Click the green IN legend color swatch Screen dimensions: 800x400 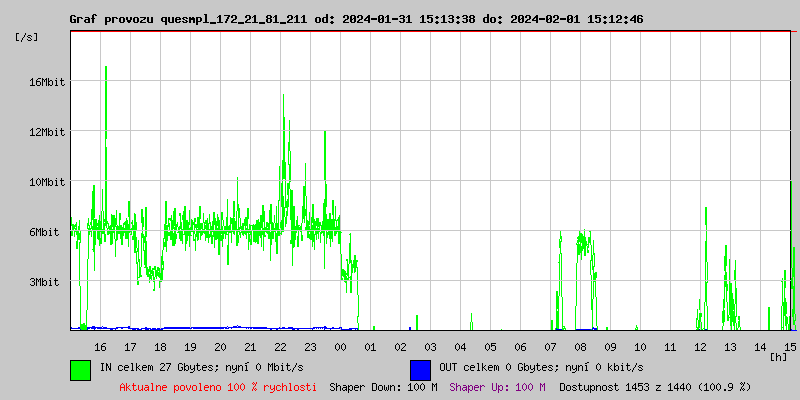pyautogui.click(x=80, y=369)
